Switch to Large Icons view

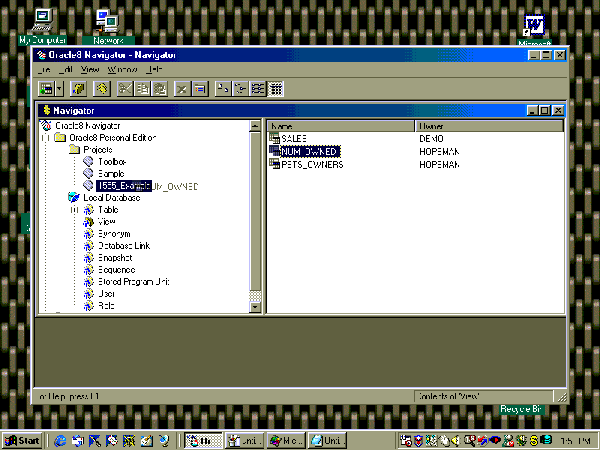pos(223,89)
